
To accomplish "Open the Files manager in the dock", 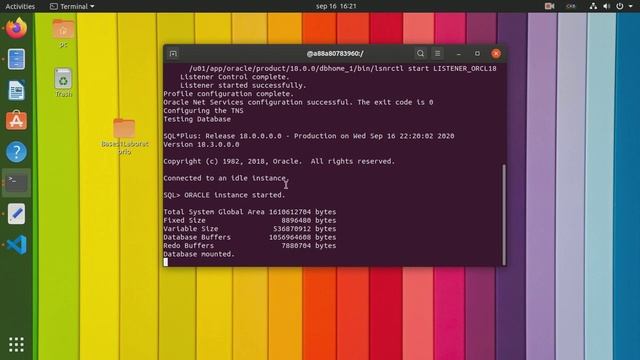I will pyautogui.click(x=16, y=59).
